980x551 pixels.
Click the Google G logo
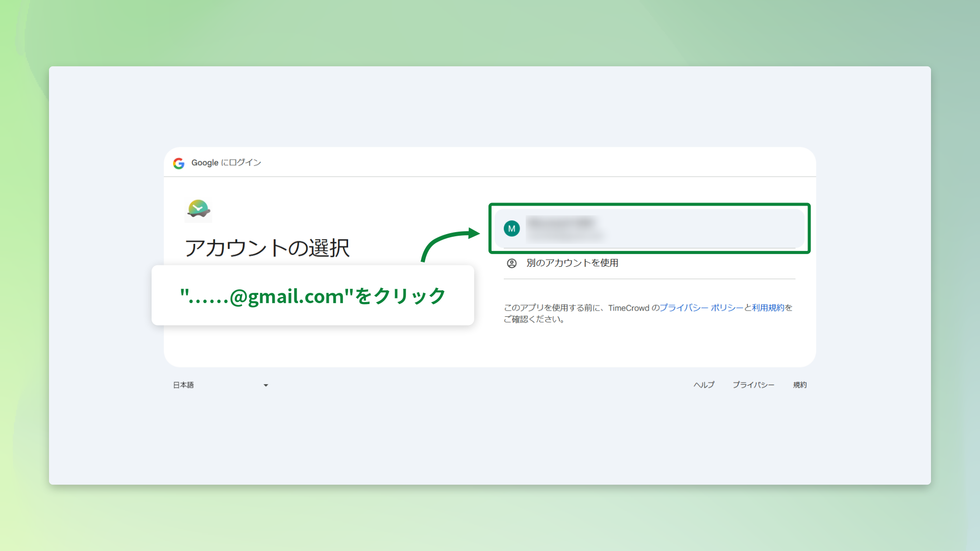coord(179,163)
